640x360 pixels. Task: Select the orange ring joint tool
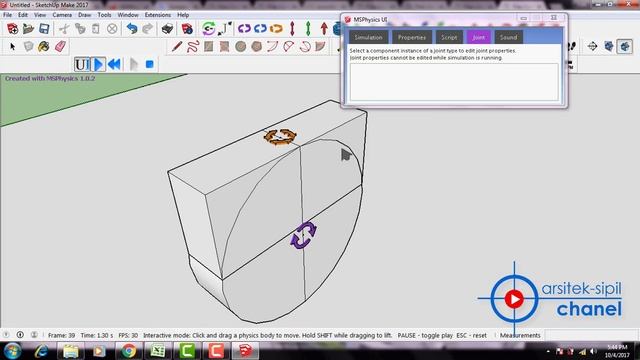point(276,29)
